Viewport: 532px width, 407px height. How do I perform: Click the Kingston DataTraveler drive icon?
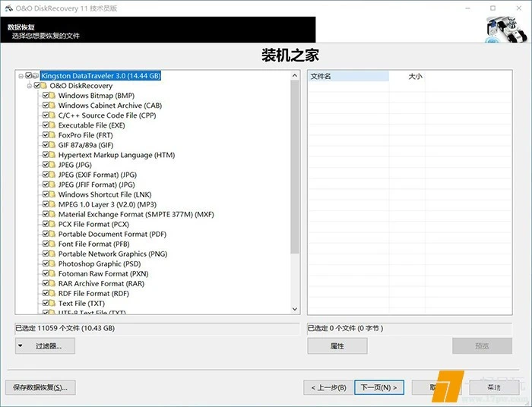click(x=36, y=76)
